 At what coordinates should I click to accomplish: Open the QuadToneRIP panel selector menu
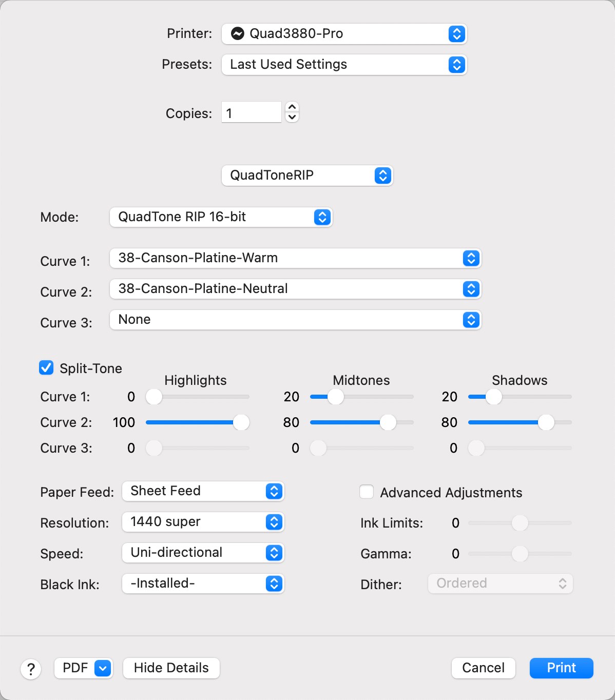click(307, 176)
